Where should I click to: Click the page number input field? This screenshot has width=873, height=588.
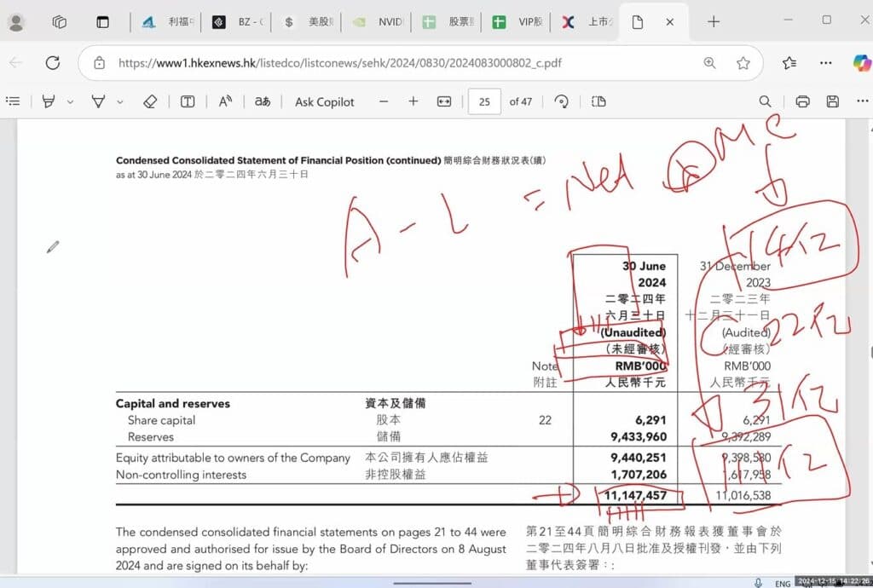point(484,101)
